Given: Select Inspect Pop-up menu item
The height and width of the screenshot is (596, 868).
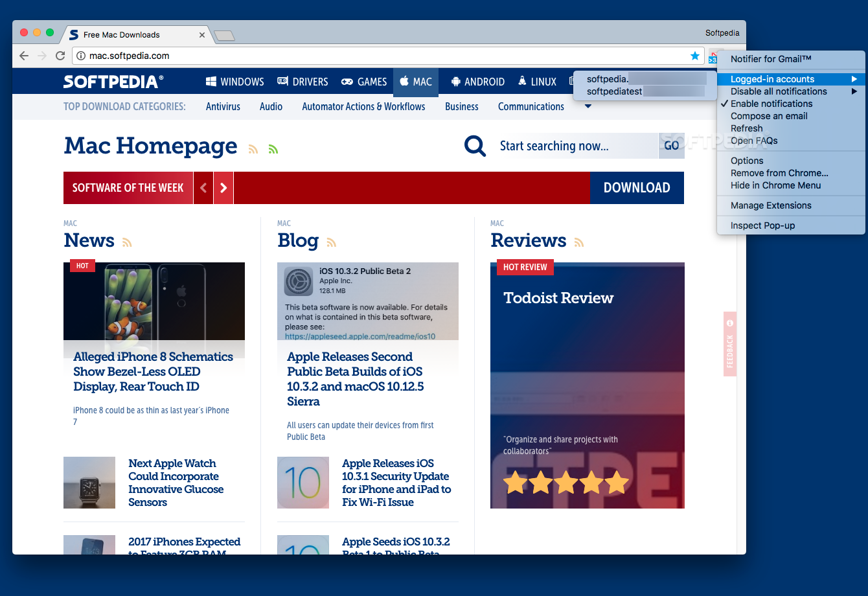Looking at the screenshot, I should click(x=791, y=225).
